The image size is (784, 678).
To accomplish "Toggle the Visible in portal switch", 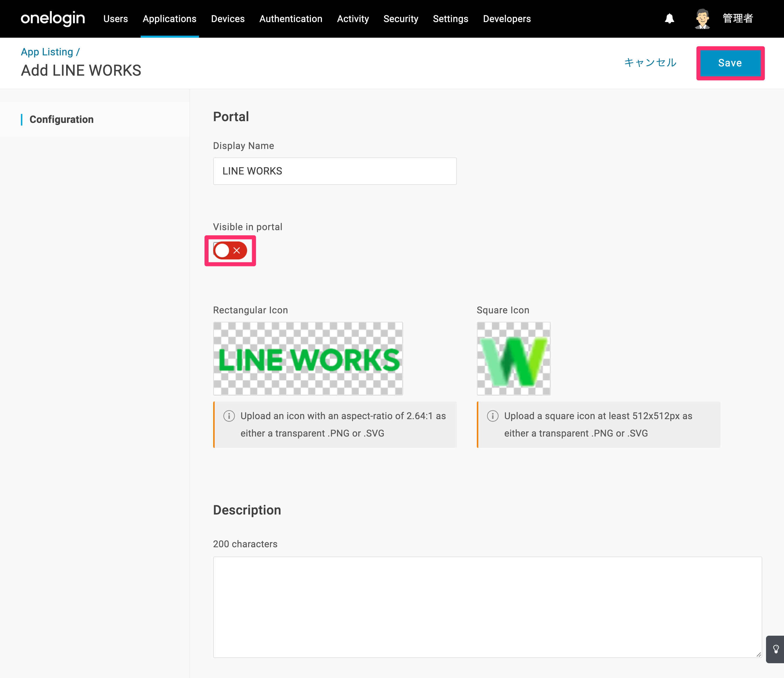I will pos(230,250).
